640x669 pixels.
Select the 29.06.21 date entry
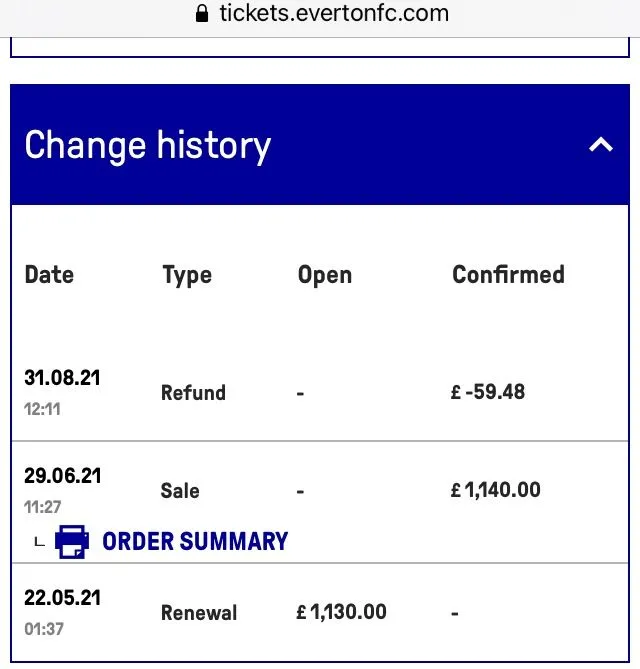(62, 476)
